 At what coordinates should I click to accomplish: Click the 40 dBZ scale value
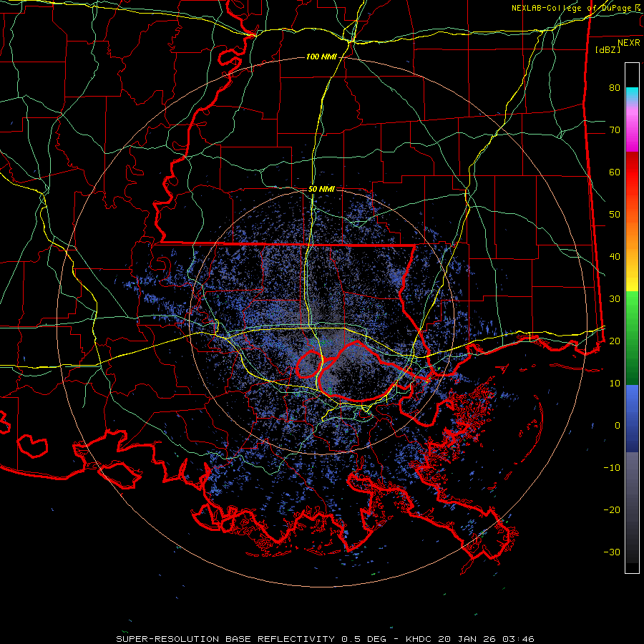click(615, 257)
